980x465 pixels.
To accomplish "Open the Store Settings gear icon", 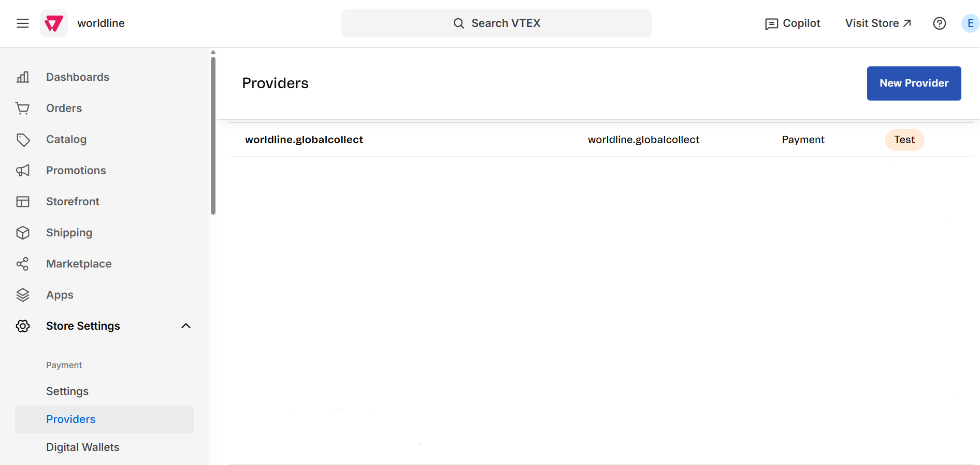I will (23, 326).
